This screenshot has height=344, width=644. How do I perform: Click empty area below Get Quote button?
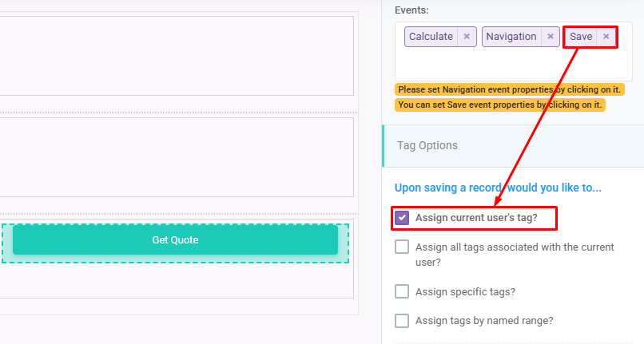point(176,281)
